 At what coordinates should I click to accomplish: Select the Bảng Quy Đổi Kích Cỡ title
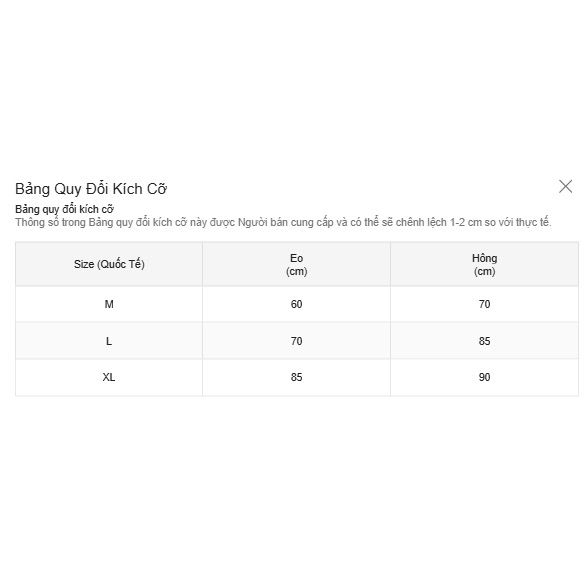pyautogui.click(x=91, y=189)
